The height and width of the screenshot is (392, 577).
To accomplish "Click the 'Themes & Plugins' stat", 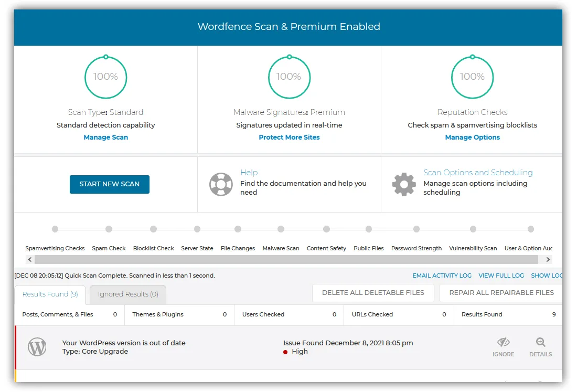I will coord(179,315).
